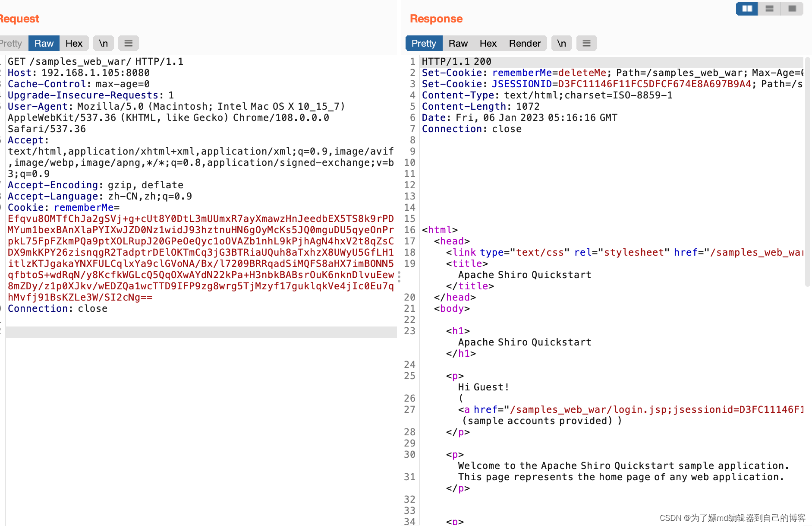Open the Request panel hamburger options menu
Image resolution: width=812 pixels, height=526 pixels.
(129, 43)
